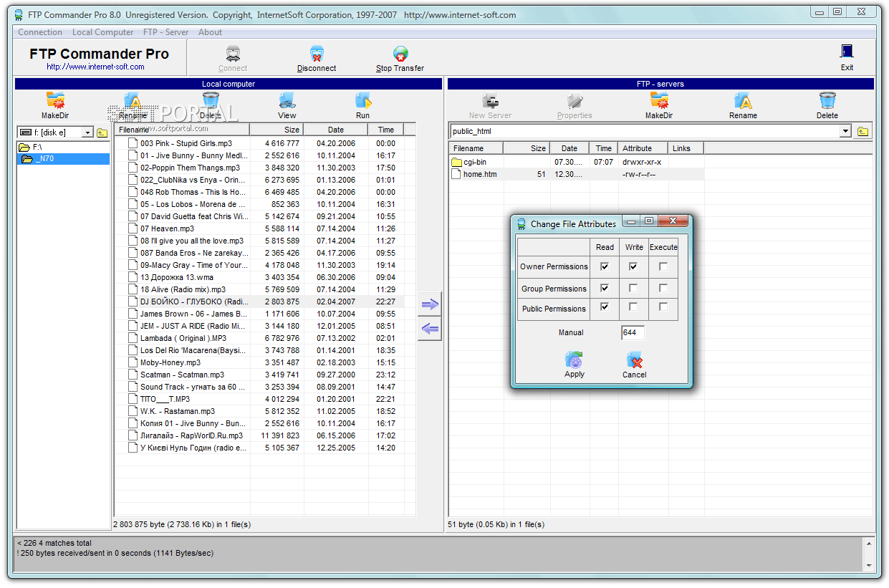Open the FTP - Server menu
The image size is (889, 588).
pyautogui.click(x=165, y=32)
